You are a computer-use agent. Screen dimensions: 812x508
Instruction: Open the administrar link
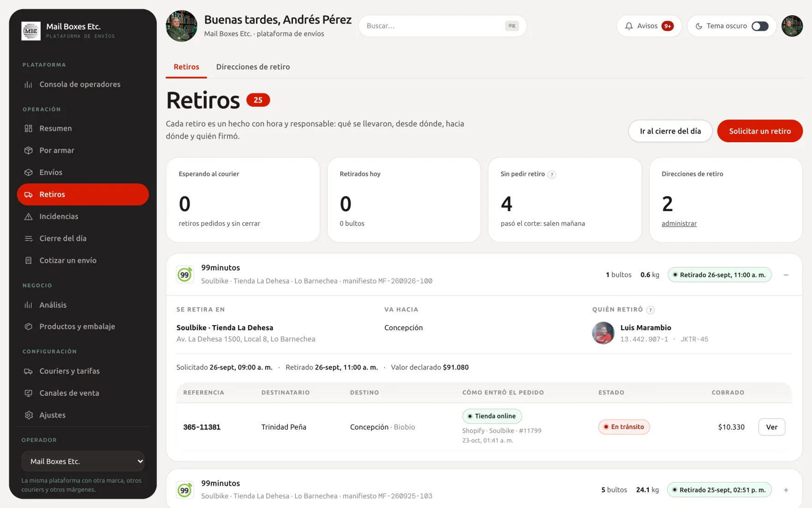pyautogui.click(x=679, y=224)
